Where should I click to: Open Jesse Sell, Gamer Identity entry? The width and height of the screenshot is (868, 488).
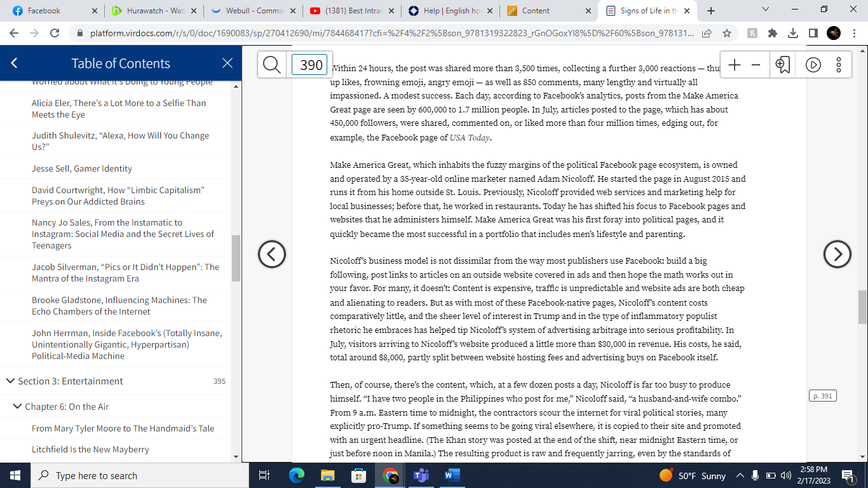point(82,168)
